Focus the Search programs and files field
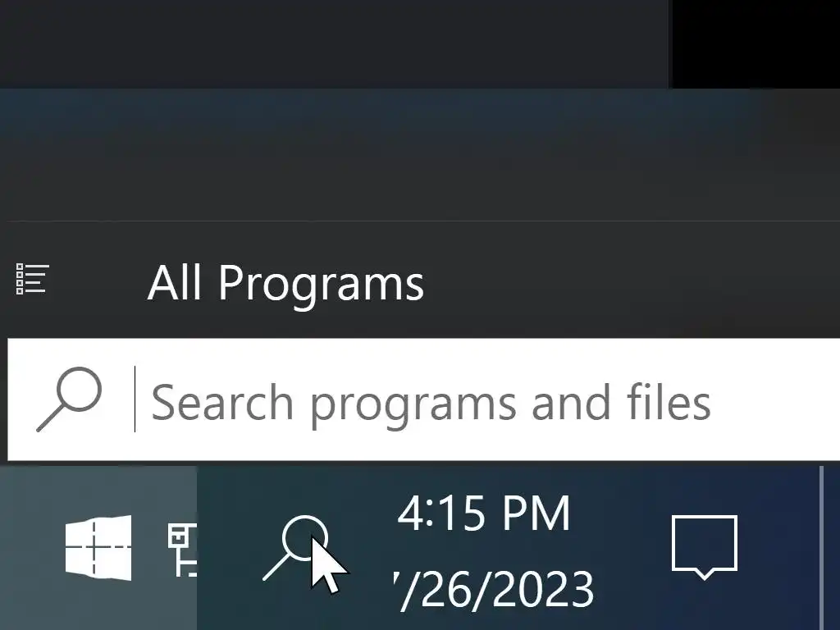 [424, 399]
